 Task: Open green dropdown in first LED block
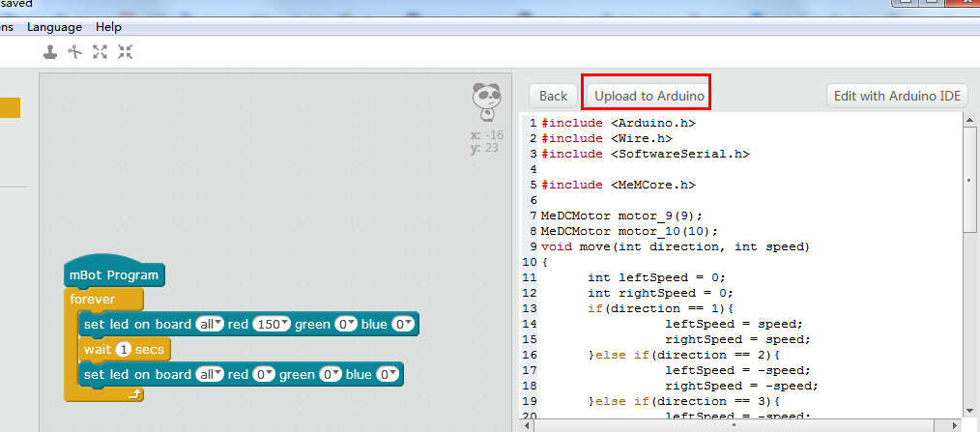[344, 324]
